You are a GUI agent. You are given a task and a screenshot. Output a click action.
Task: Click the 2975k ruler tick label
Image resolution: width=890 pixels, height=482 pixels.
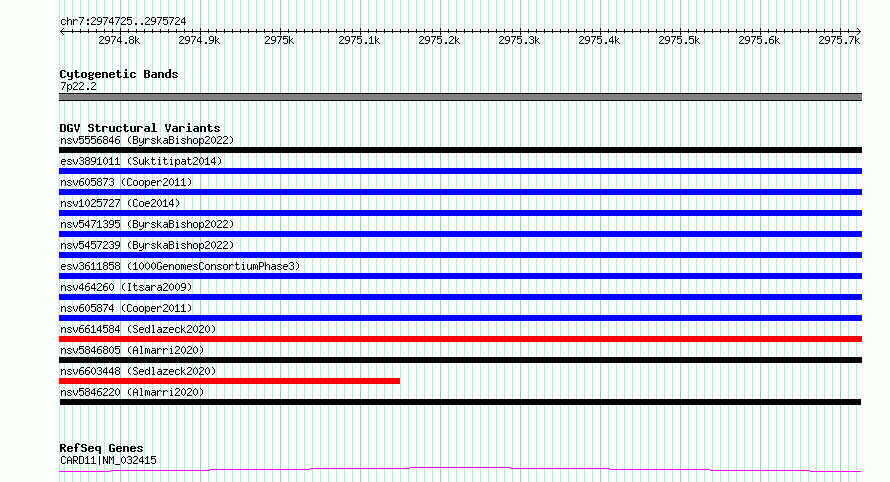click(x=279, y=40)
